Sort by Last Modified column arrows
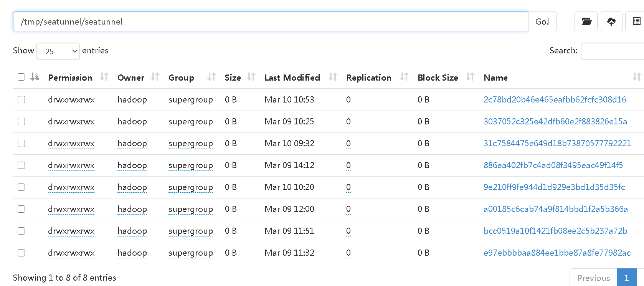The height and width of the screenshot is (286, 644). coord(333,77)
